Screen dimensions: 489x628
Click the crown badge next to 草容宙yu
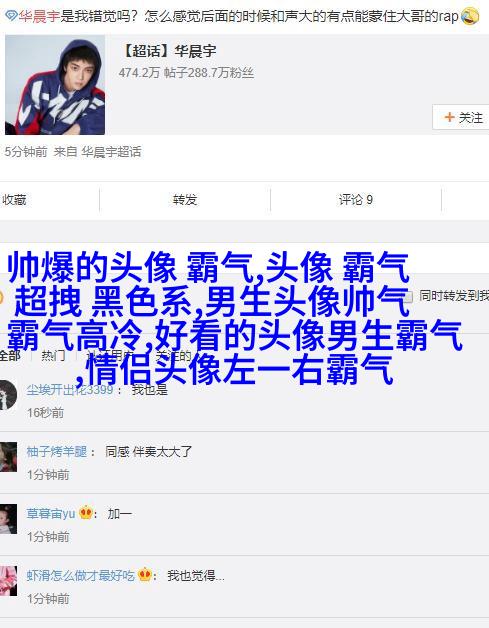click(86, 513)
